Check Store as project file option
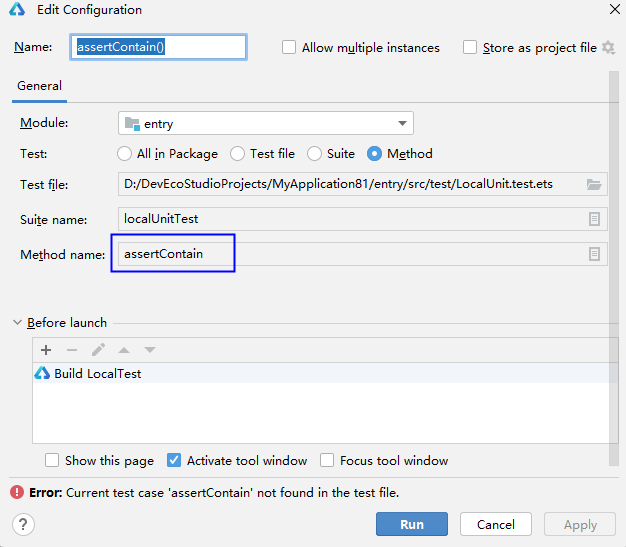The height and width of the screenshot is (547, 626). click(x=470, y=47)
